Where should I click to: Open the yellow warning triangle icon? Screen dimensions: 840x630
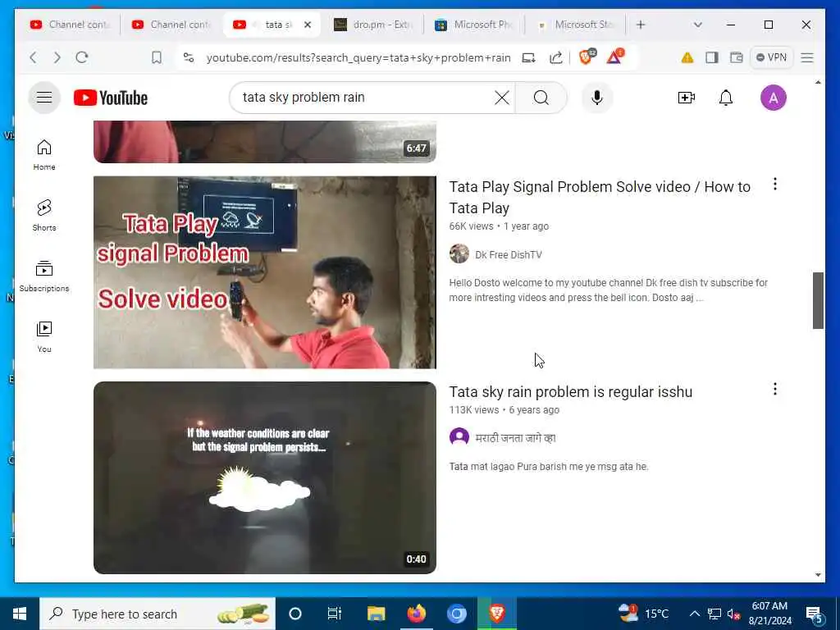pyautogui.click(x=687, y=57)
